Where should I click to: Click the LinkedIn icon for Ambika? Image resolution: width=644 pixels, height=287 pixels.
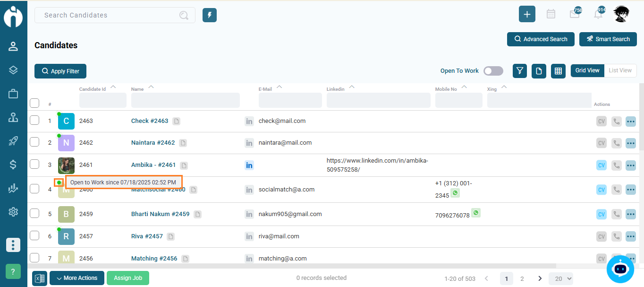pos(249,165)
